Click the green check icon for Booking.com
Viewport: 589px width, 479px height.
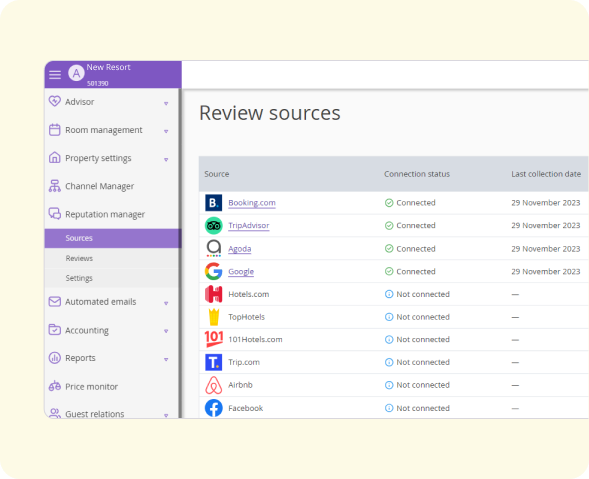click(x=389, y=203)
